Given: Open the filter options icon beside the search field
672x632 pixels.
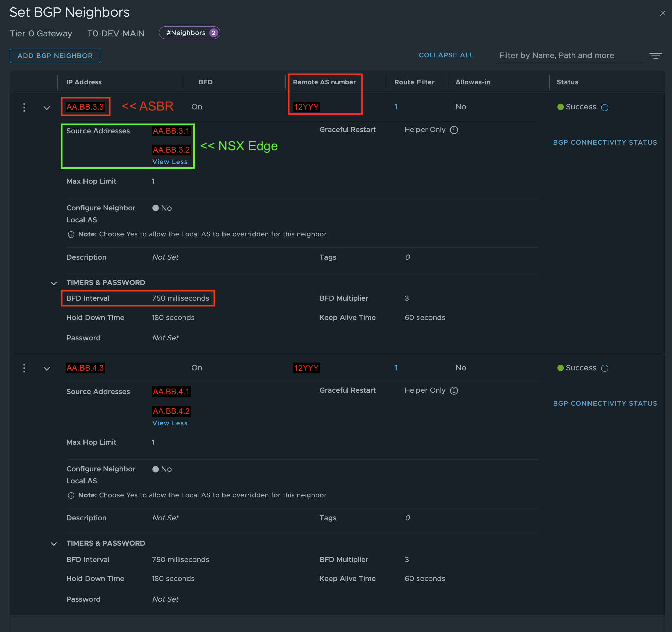Looking at the screenshot, I should (x=655, y=56).
